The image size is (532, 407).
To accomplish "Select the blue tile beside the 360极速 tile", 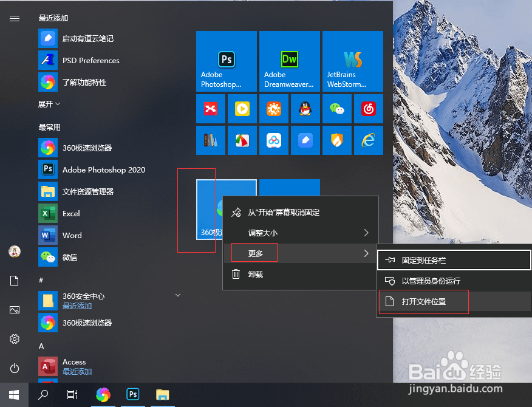I will 290,187.
